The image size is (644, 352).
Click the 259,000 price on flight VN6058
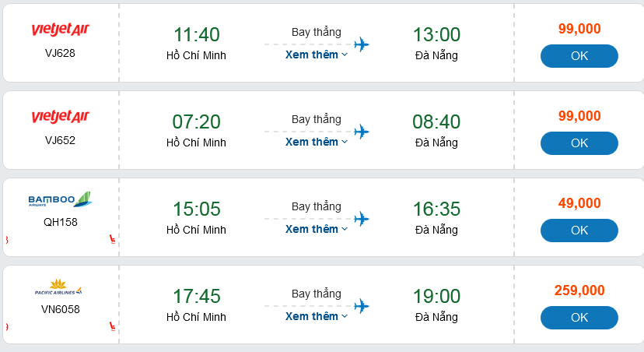coord(579,290)
